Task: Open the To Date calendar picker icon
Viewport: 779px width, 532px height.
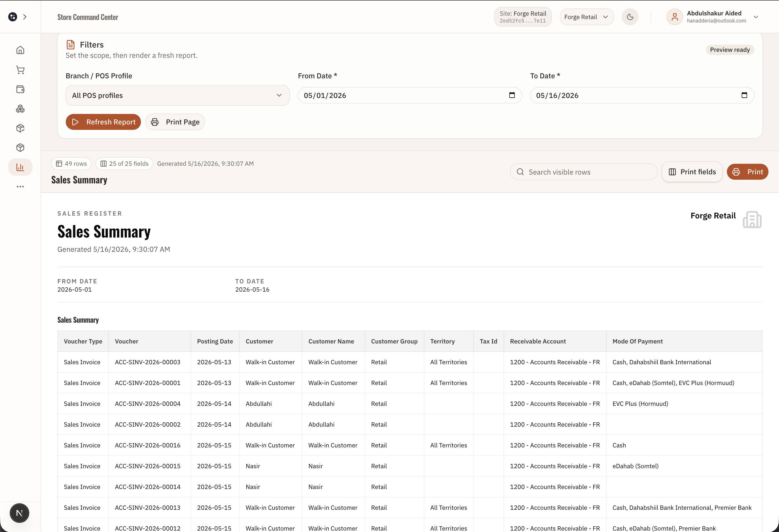Action: pyautogui.click(x=744, y=95)
